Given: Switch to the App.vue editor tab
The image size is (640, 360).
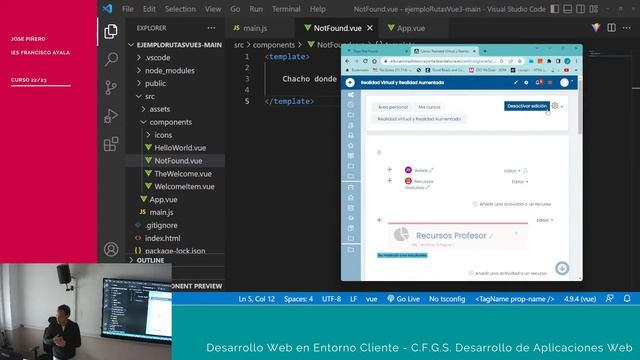Looking at the screenshot, I should click(412, 28).
